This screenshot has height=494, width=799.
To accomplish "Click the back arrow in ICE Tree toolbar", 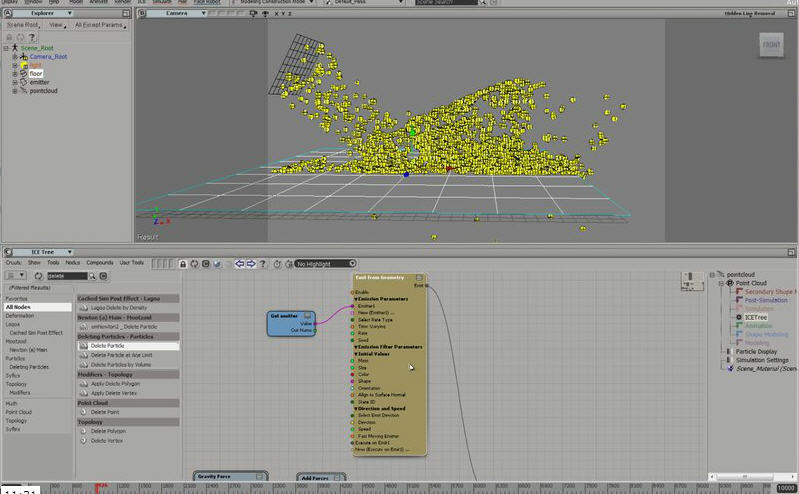I will click(240, 264).
